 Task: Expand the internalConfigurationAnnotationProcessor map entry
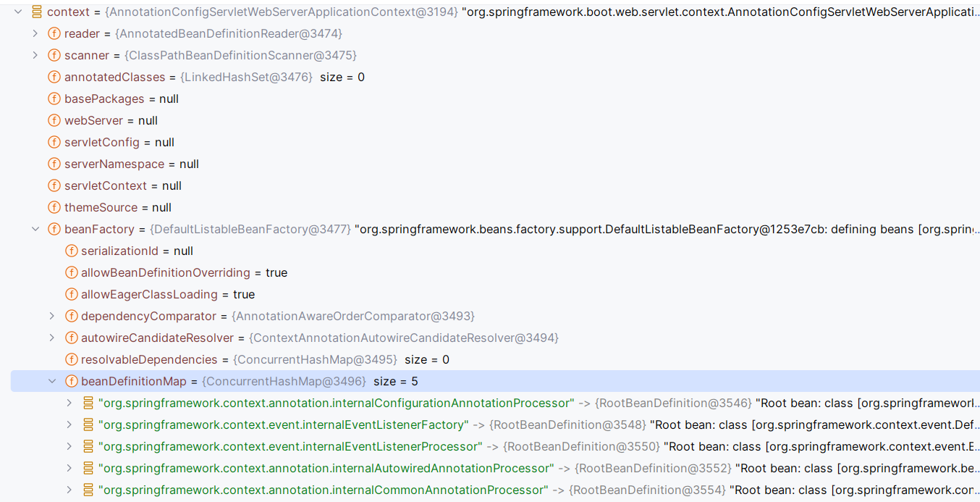pos(69,403)
